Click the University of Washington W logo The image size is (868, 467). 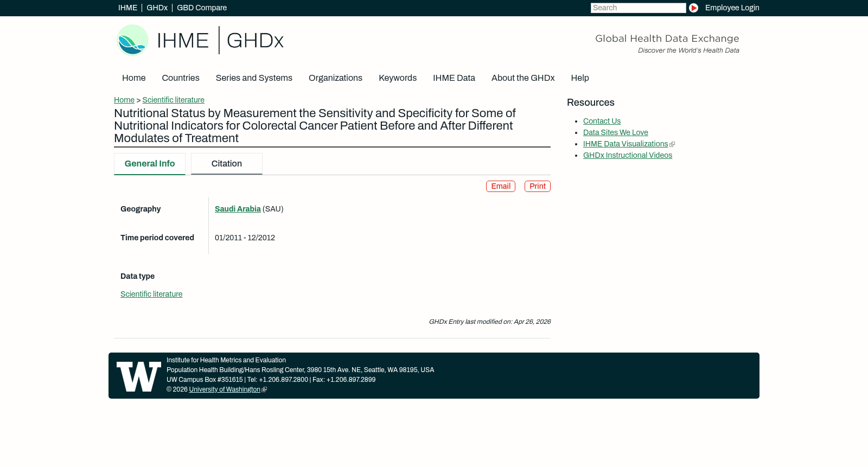[139, 376]
